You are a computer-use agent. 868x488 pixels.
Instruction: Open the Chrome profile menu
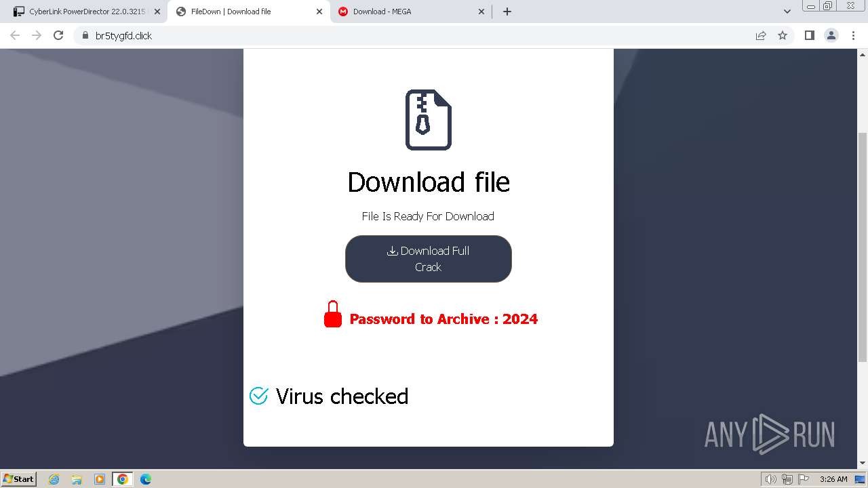click(831, 35)
